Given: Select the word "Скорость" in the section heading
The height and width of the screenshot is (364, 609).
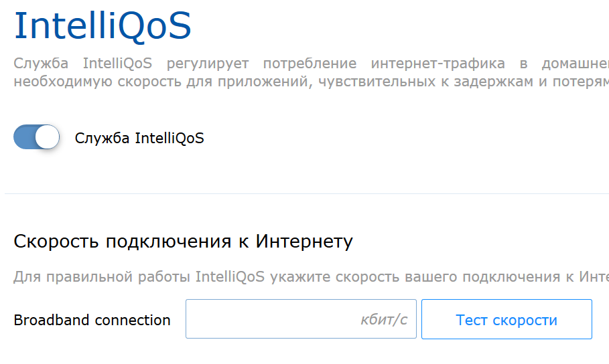Looking at the screenshot, I should (x=56, y=242).
